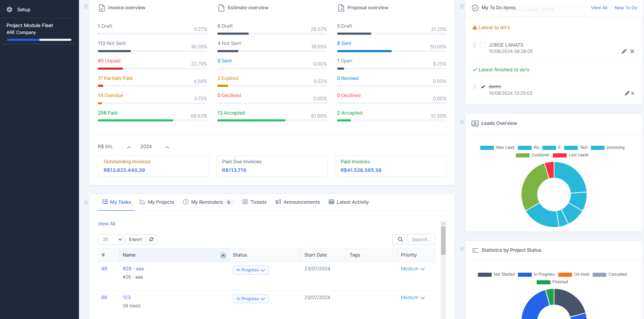Viewport: 644px width, 319px height.
Task: Switch to the My Projects tab
Action: point(157,202)
